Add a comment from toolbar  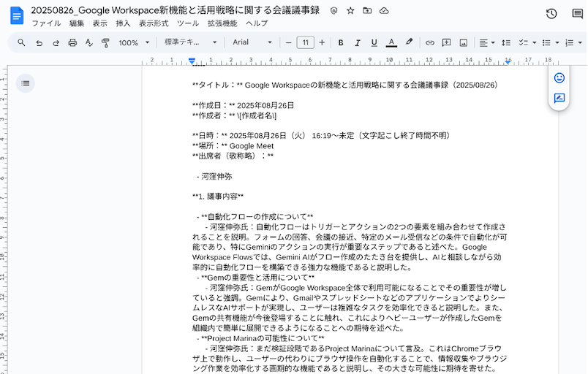pos(446,42)
